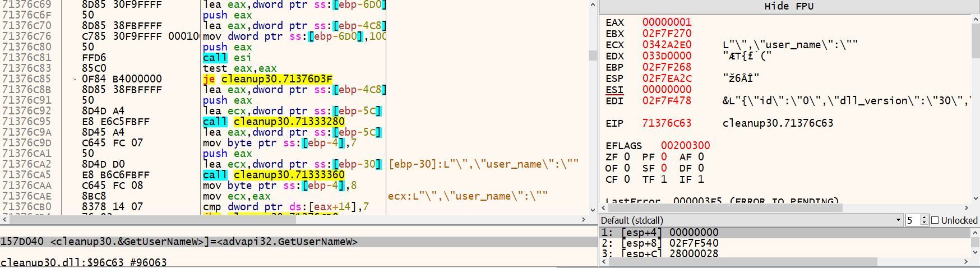Toggle the IF flag value

click(701, 179)
